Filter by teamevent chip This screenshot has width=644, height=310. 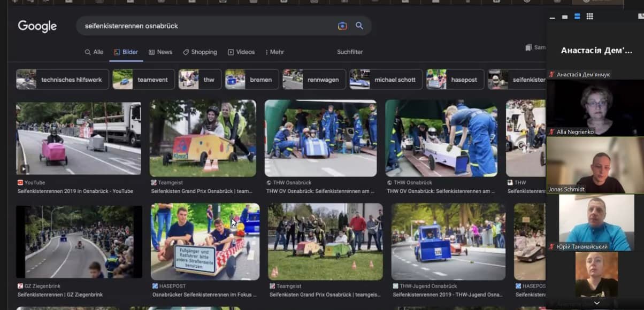click(x=143, y=79)
